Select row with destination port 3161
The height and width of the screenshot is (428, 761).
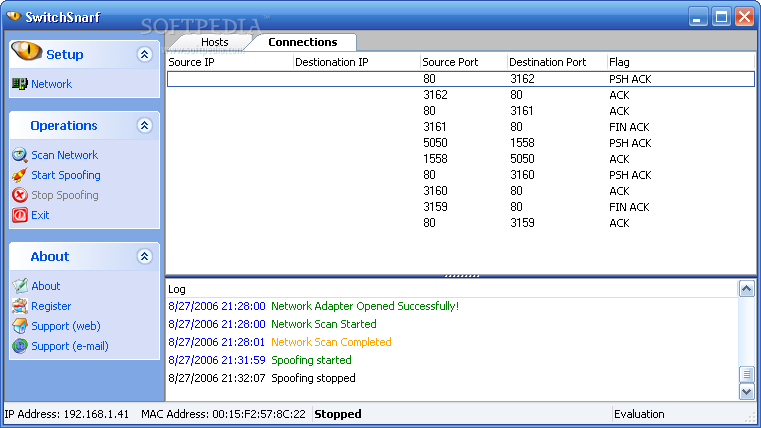click(x=461, y=111)
